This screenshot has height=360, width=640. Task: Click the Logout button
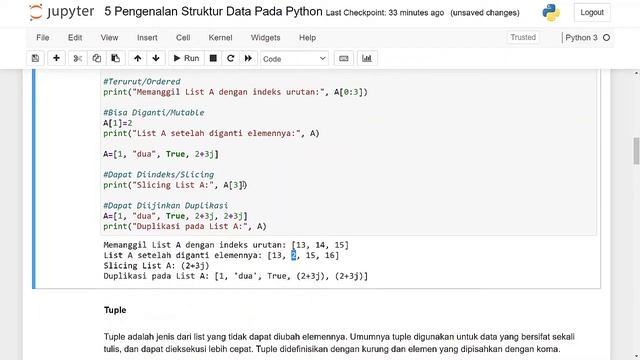pos(592,13)
